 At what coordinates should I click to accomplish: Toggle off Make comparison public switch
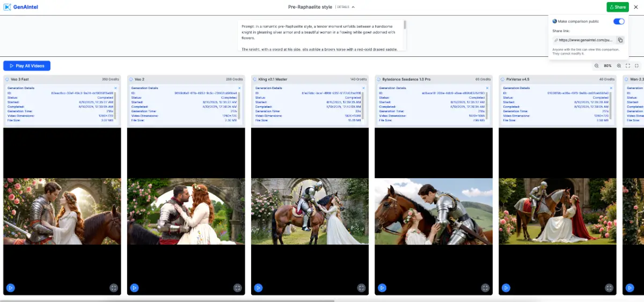[x=619, y=21]
